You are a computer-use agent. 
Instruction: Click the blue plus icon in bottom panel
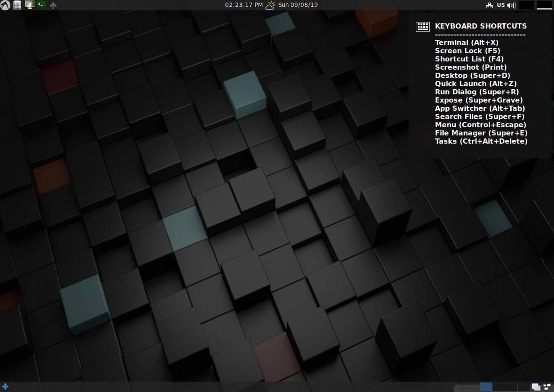[x=5, y=386]
